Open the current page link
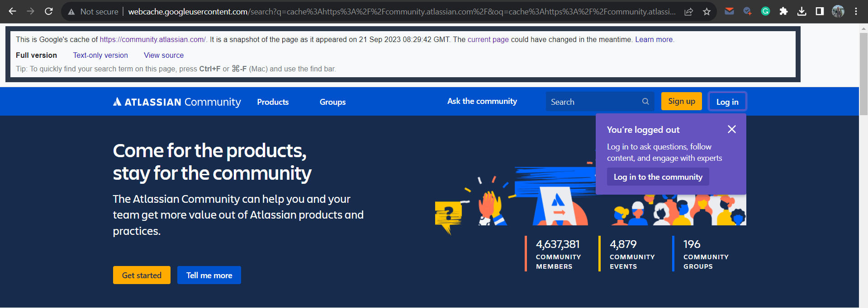 [488, 39]
